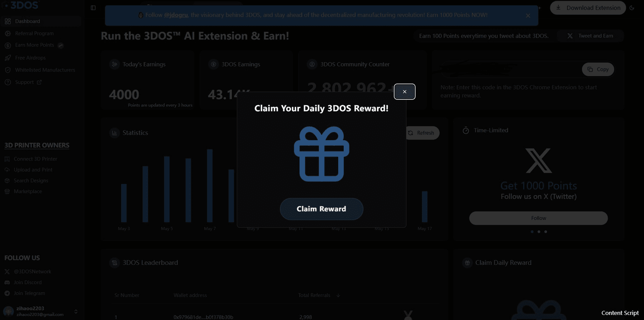The image size is (644, 320).
Task: Click the 2,998 referrals value
Action: click(306, 317)
